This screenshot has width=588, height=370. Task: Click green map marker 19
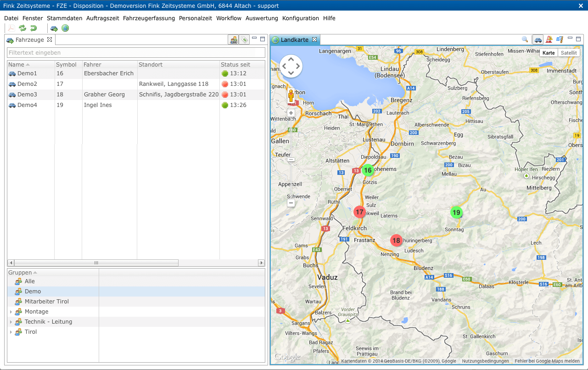pyautogui.click(x=456, y=213)
